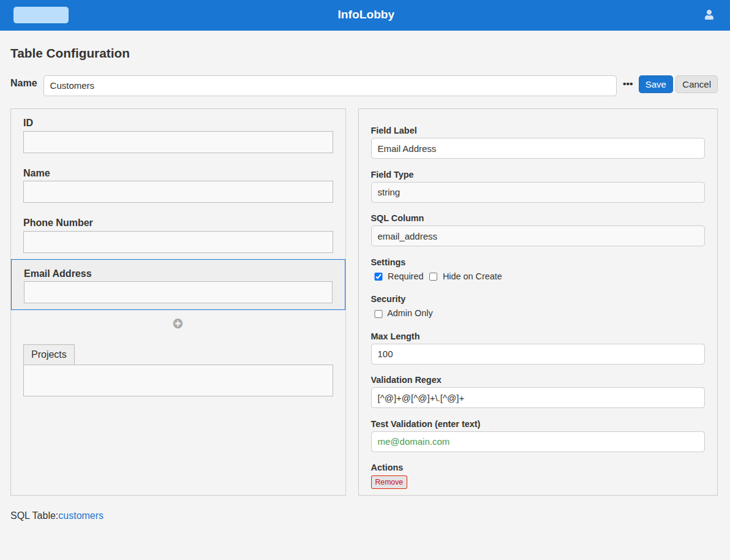
Task: Click the Max Length input field
Action: [537, 354]
